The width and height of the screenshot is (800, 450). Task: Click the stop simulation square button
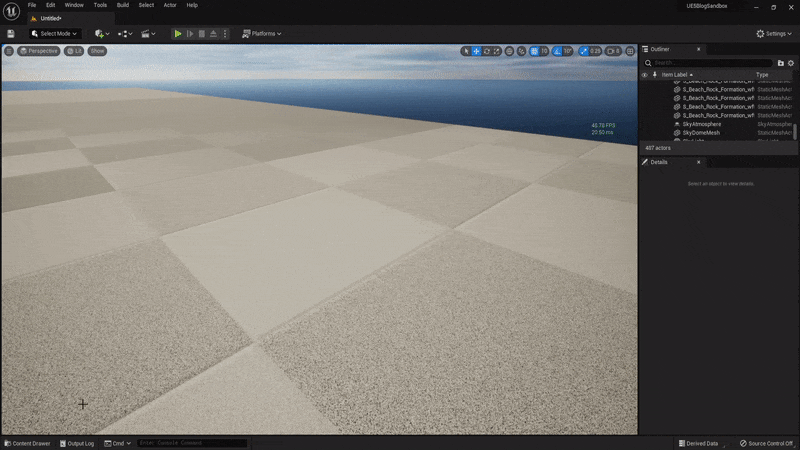pos(202,34)
